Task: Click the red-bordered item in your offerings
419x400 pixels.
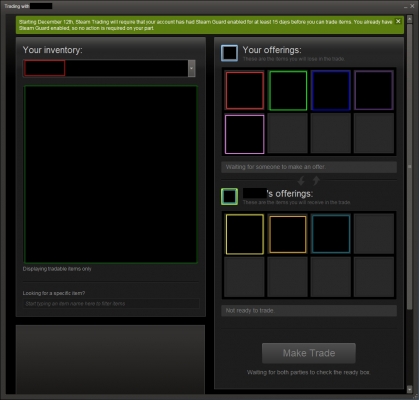Action: pos(245,90)
